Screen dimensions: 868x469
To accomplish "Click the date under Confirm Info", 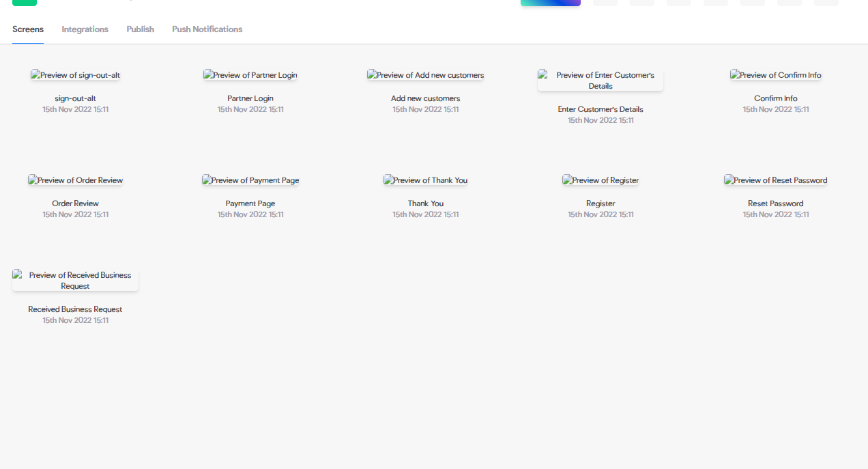I will pos(776,109).
